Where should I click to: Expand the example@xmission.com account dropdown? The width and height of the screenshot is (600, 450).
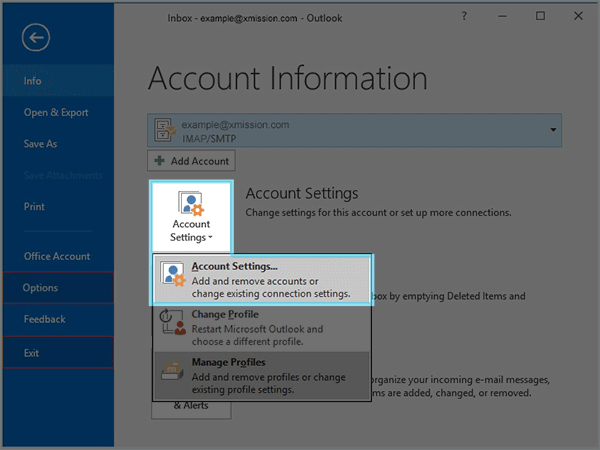[x=553, y=130]
